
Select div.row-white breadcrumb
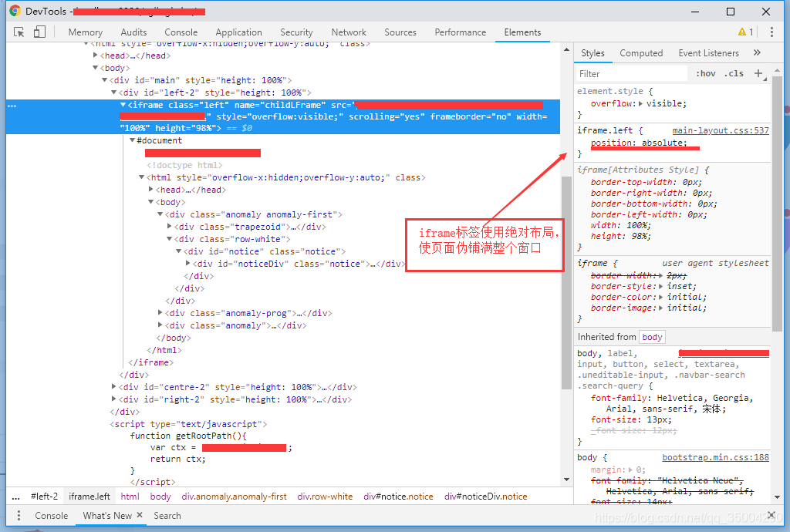click(x=325, y=497)
